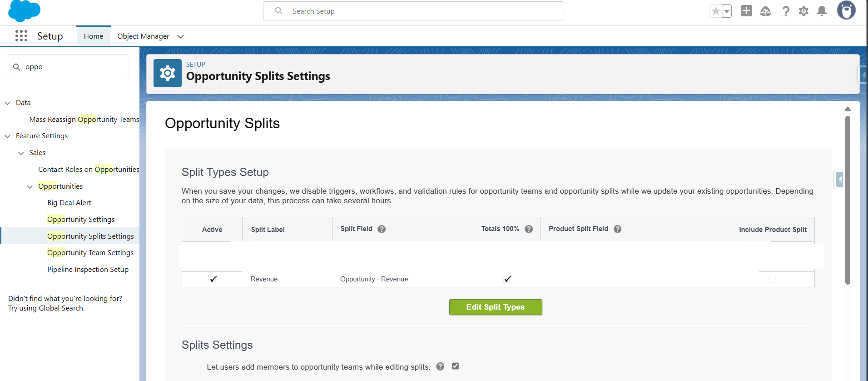Toggle Include Product Split for Revenue
The height and width of the screenshot is (381, 868).
click(x=773, y=280)
